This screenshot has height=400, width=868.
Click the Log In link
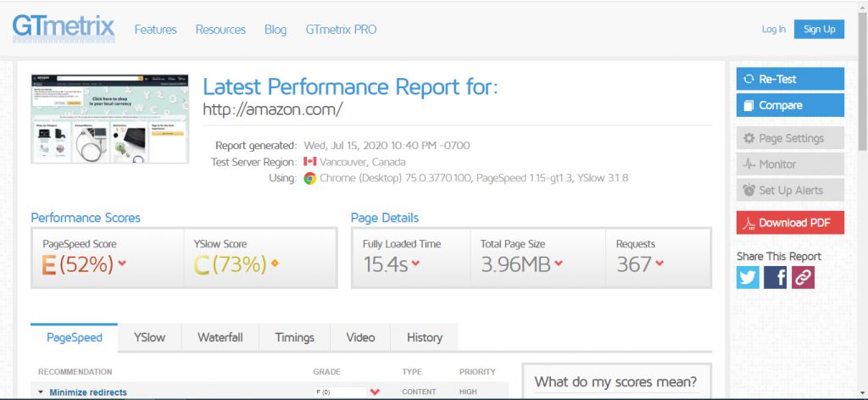click(x=773, y=30)
